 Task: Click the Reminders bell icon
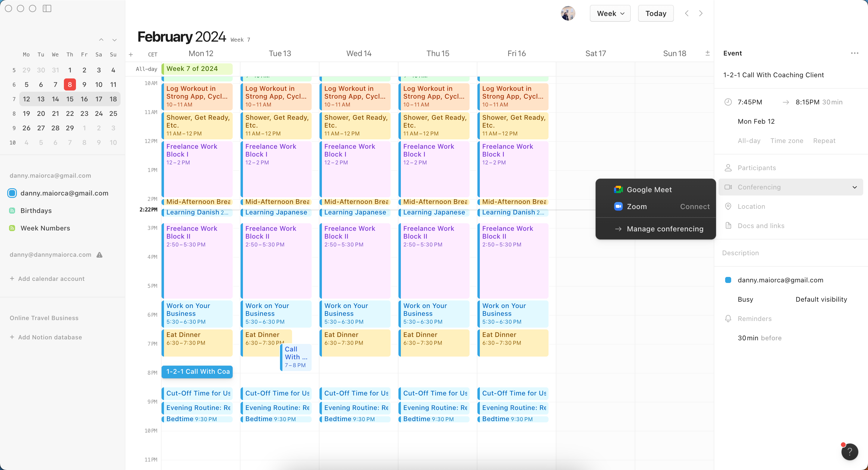point(728,318)
